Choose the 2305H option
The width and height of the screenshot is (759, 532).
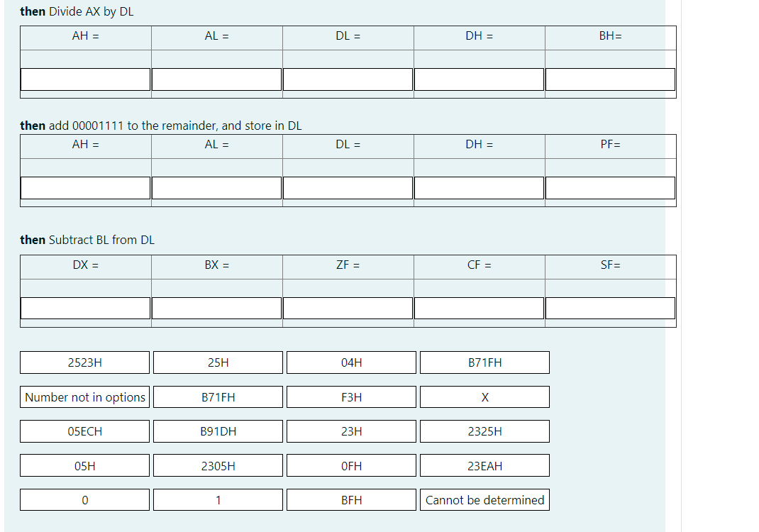tap(218, 465)
